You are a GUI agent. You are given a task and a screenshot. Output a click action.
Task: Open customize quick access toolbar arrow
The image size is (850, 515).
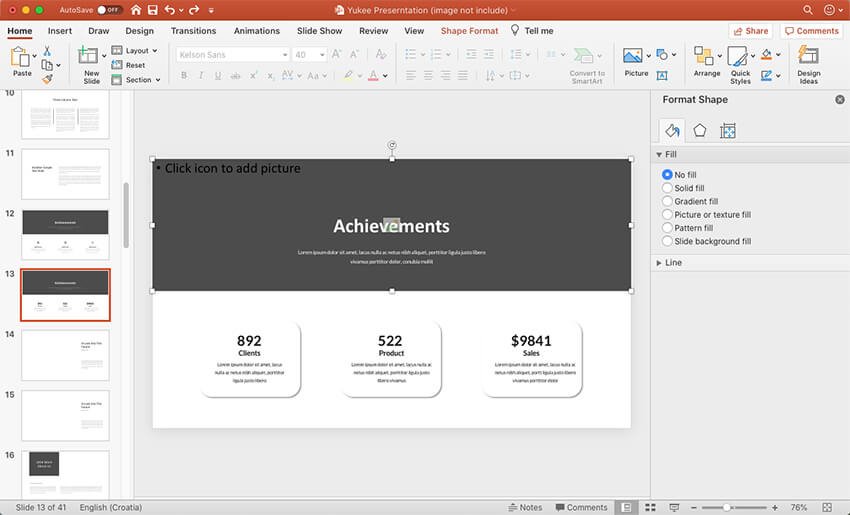click(x=211, y=10)
